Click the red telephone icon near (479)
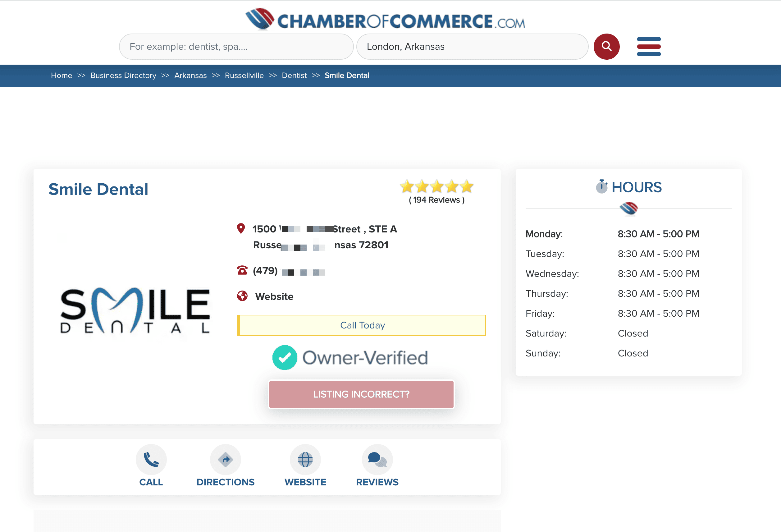781x532 pixels. 242,270
